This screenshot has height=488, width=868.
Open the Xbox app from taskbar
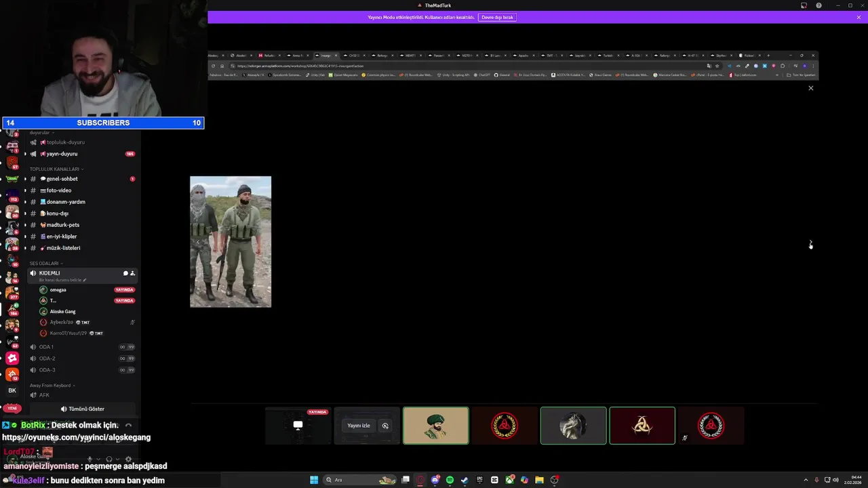509,480
